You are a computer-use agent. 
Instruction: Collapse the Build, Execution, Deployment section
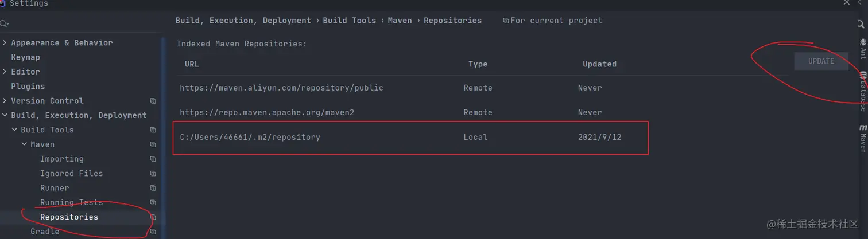tap(5, 115)
